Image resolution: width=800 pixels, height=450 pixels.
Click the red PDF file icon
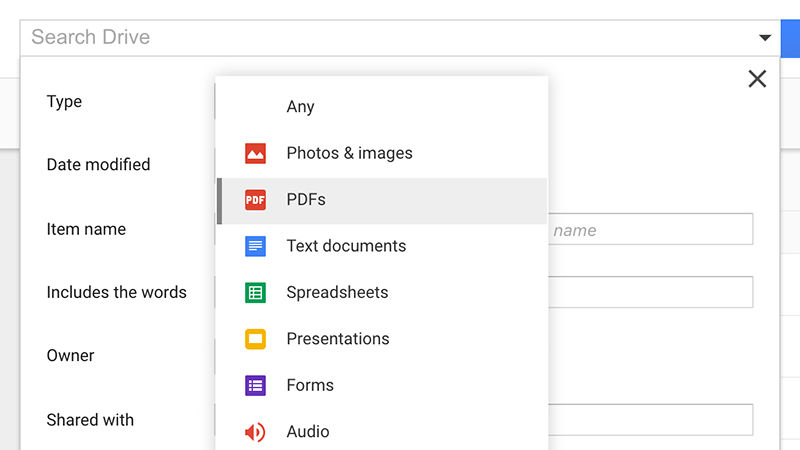[x=255, y=200]
